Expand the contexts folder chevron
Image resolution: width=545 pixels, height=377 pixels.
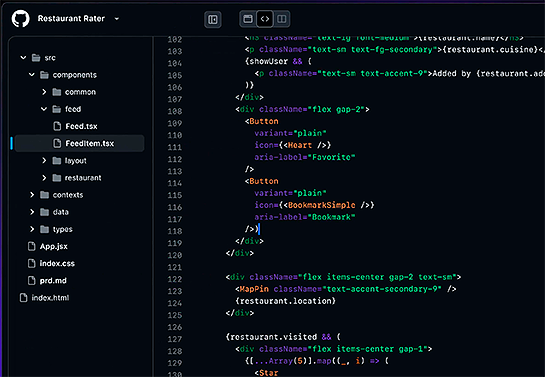pyautogui.click(x=32, y=195)
